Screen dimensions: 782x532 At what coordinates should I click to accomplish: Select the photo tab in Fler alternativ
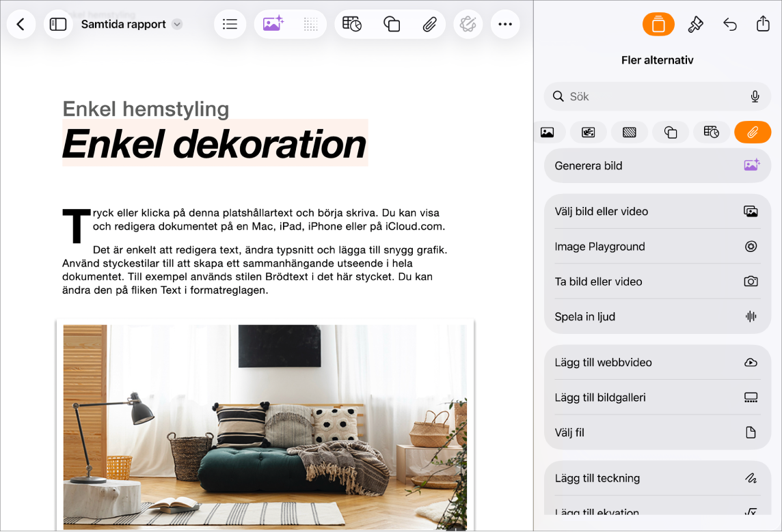tap(548, 132)
